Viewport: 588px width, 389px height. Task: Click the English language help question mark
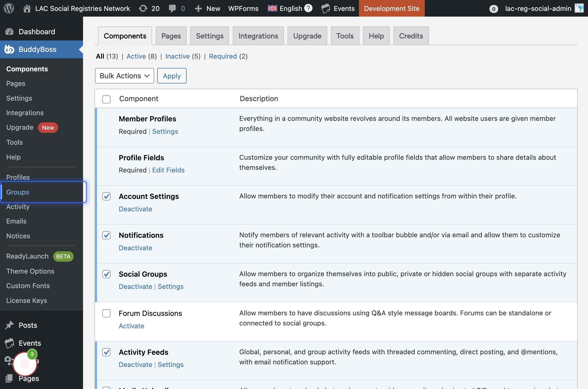pyautogui.click(x=308, y=8)
